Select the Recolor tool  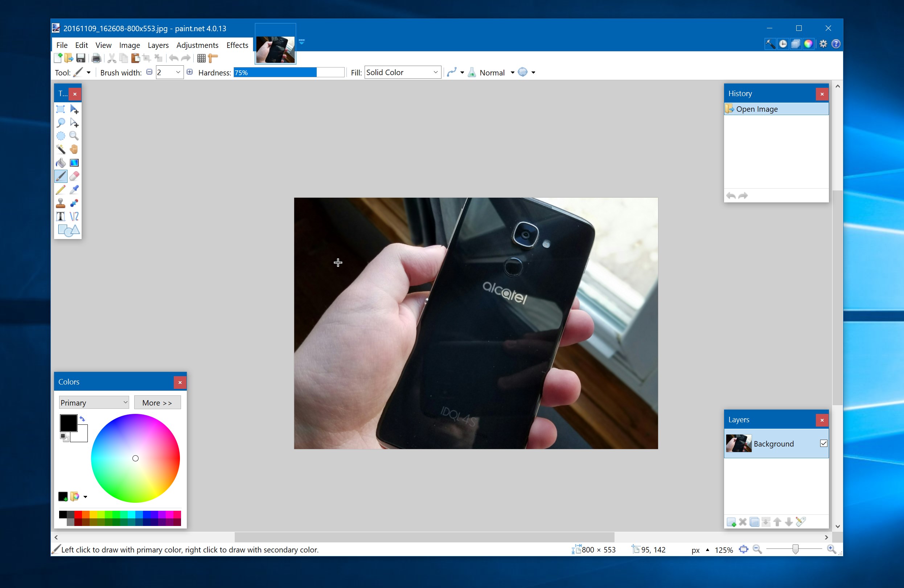tap(74, 203)
